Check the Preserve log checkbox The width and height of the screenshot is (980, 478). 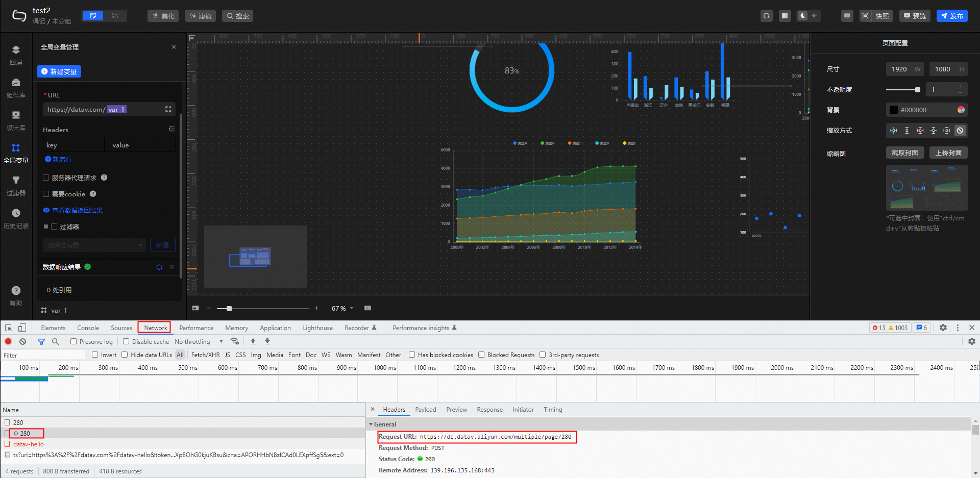tap(73, 342)
